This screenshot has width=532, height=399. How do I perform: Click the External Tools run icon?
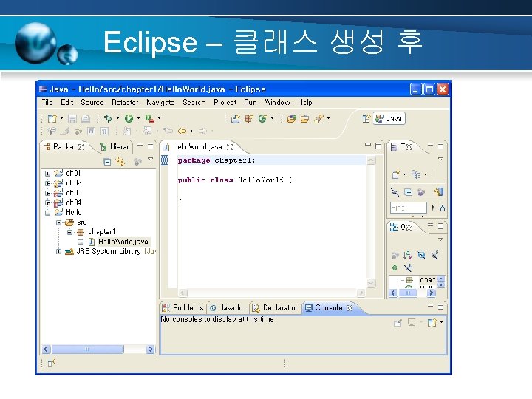click(149, 118)
